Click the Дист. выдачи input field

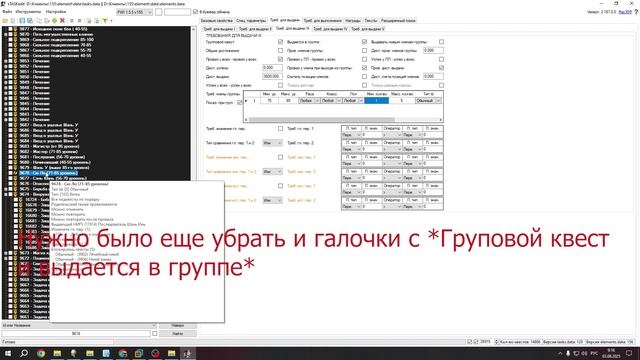click(x=272, y=76)
